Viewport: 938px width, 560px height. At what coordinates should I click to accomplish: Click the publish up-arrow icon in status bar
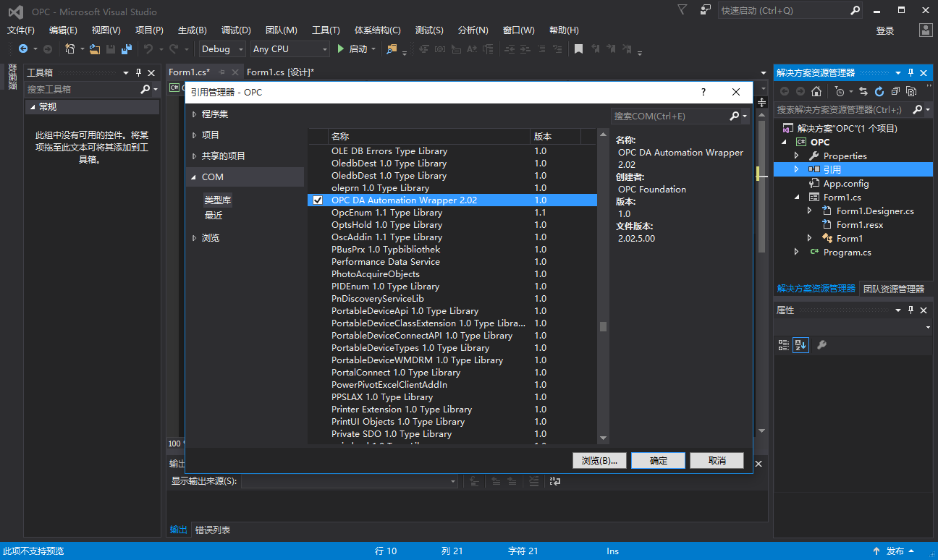876,551
